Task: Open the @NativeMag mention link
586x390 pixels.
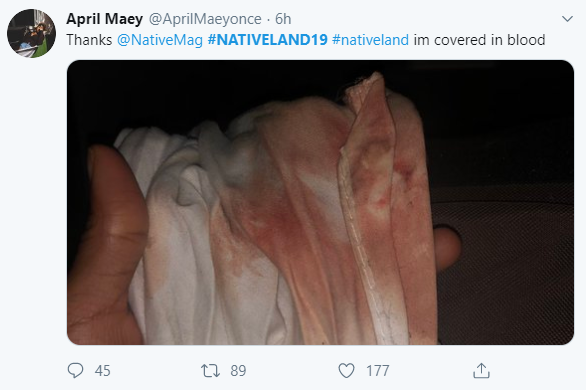Action: (160, 40)
